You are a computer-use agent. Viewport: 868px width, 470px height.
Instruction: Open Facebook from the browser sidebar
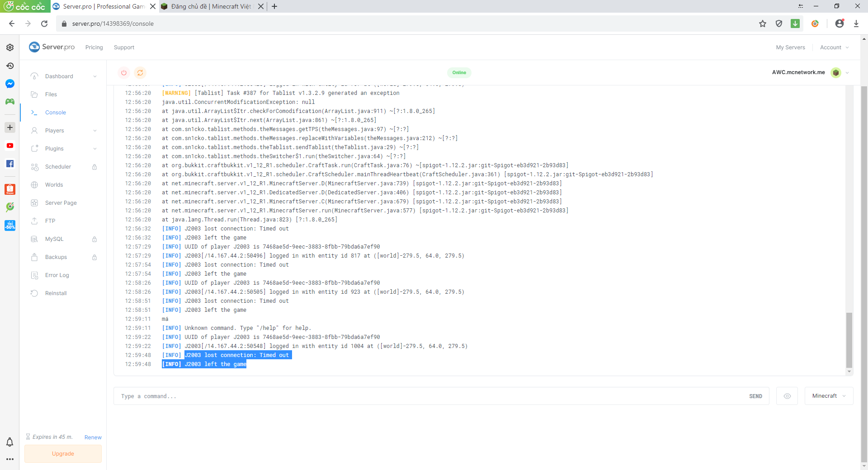tap(10, 164)
